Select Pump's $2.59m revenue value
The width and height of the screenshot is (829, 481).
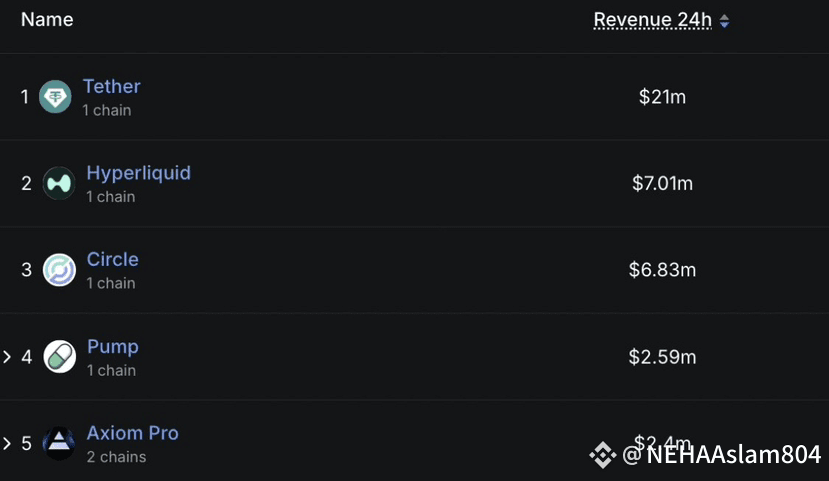click(x=662, y=357)
